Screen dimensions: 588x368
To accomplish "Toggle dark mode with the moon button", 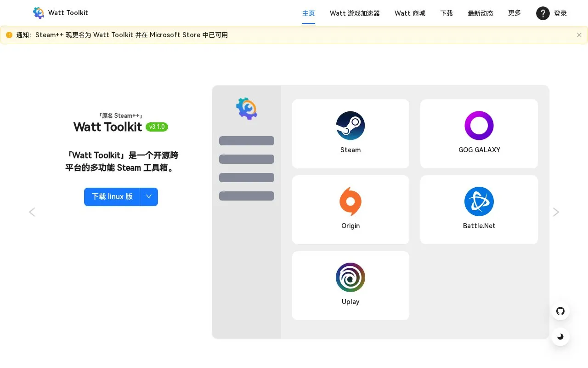I will pos(560,337).
